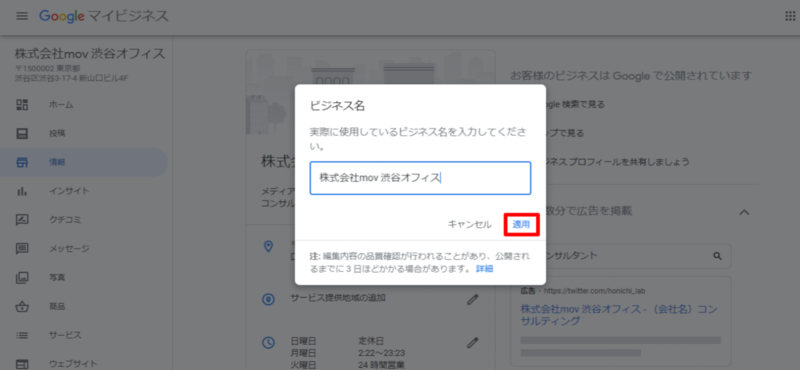800x370 pixels.
Task: Open the hamburger main menu
Action: click(22, 16)
